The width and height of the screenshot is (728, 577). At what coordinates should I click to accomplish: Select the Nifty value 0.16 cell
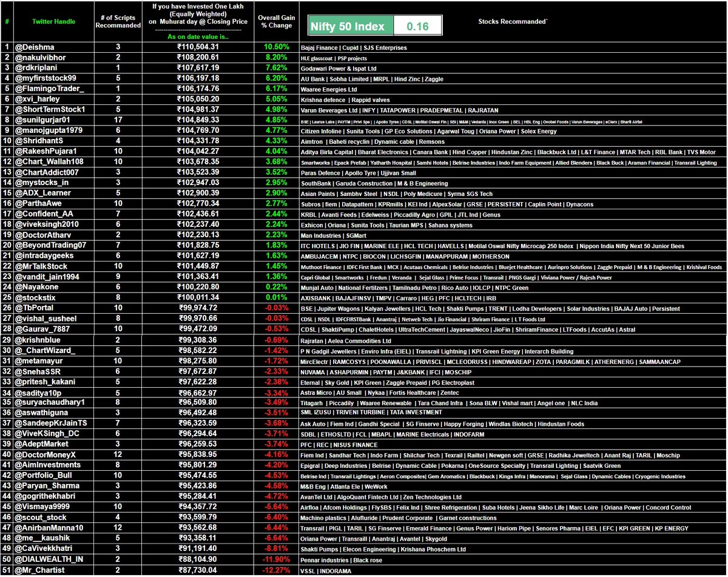(x=418, y=27)
